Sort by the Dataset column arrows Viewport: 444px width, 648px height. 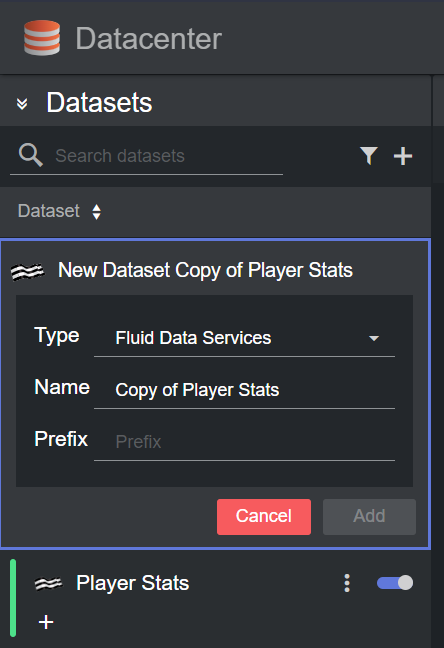96,212
